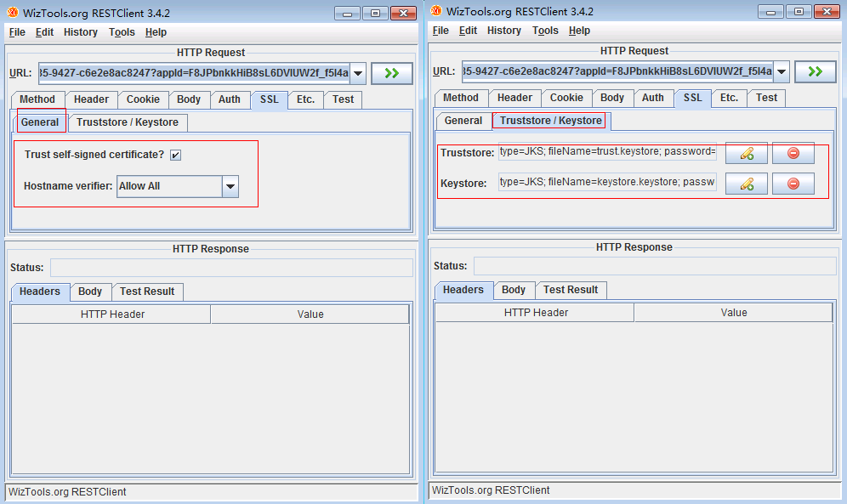847x504 pixels.
Task: Open the Tools menu in left window
Action: pos(122,32)
